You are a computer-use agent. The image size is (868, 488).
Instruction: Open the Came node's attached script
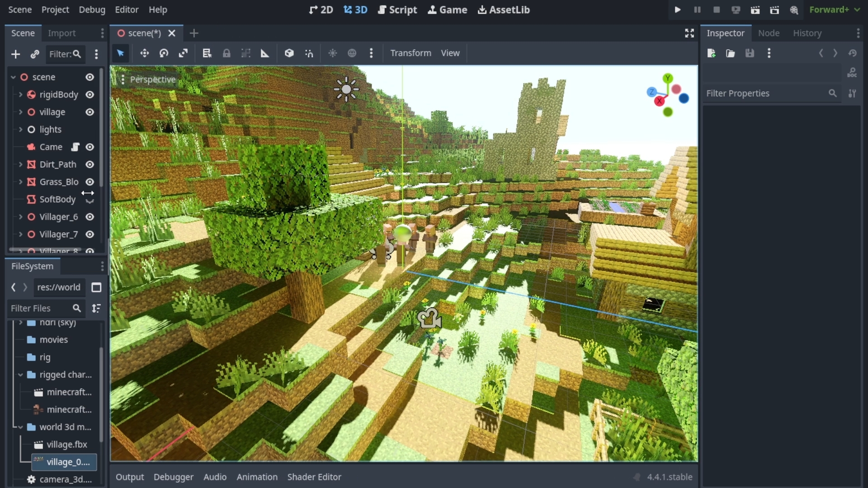point(75,147)
